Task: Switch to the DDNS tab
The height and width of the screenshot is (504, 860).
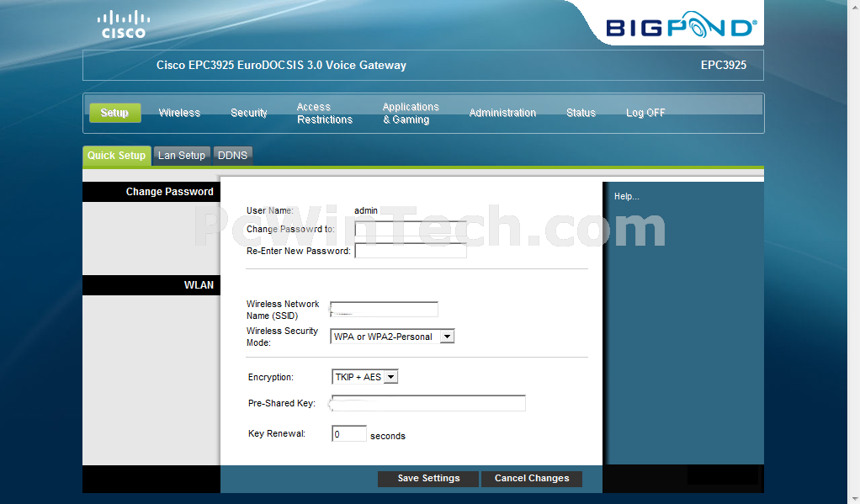Action: click(232, 156)
